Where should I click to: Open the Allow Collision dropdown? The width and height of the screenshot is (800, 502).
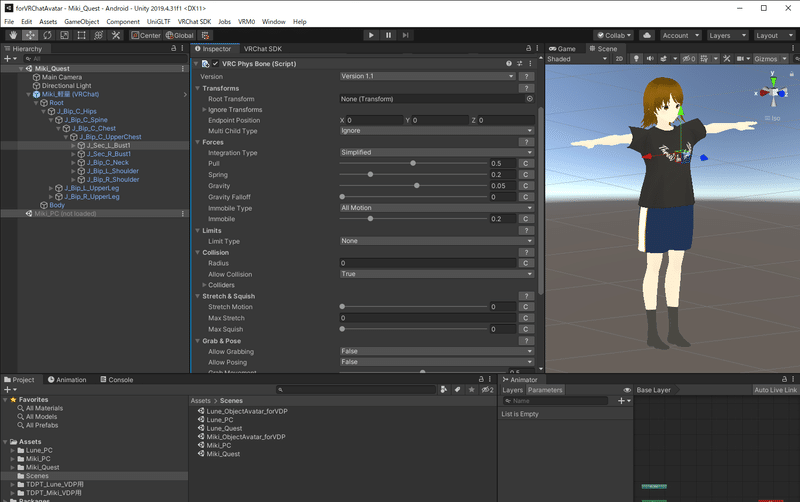(437, 274)
